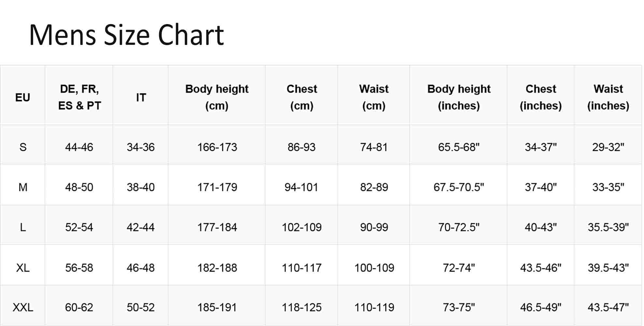Screen dimensions: 644x326
Task: Select the 'DE, FR, ES & PT' header
Action: (79, 97)
